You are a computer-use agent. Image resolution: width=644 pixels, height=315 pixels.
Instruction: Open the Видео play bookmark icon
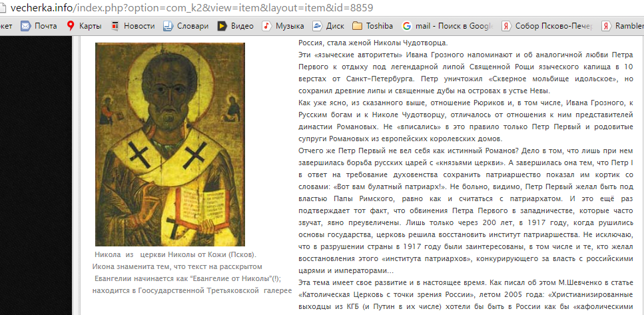(222, 26)
